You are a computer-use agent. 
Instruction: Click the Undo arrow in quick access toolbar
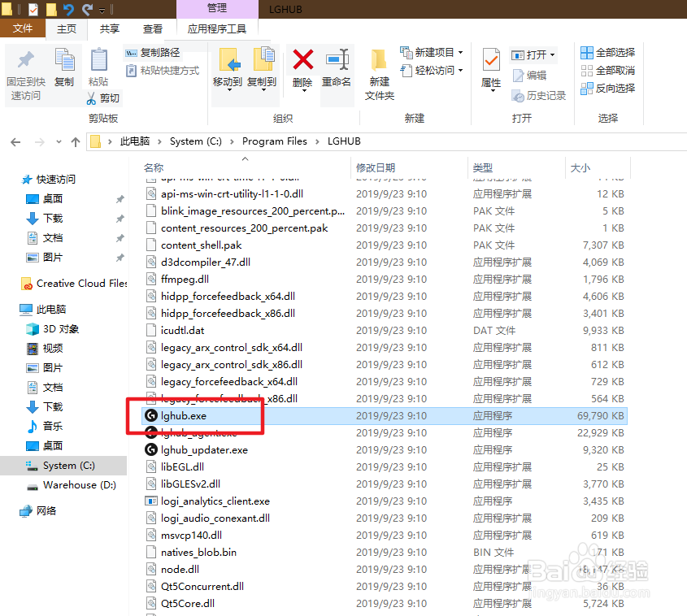coord(68,9)
